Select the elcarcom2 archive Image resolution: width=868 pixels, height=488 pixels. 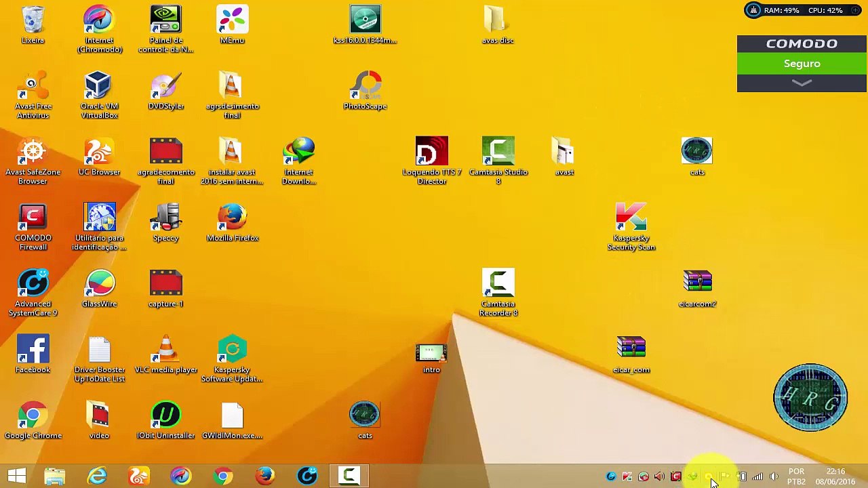point(697,289)
